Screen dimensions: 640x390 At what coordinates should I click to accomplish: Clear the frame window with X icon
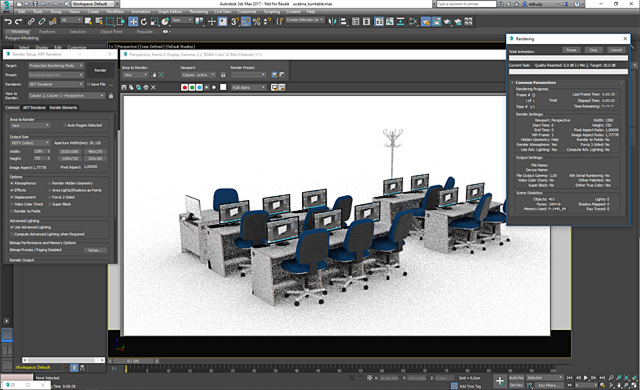tap(153, 87)
